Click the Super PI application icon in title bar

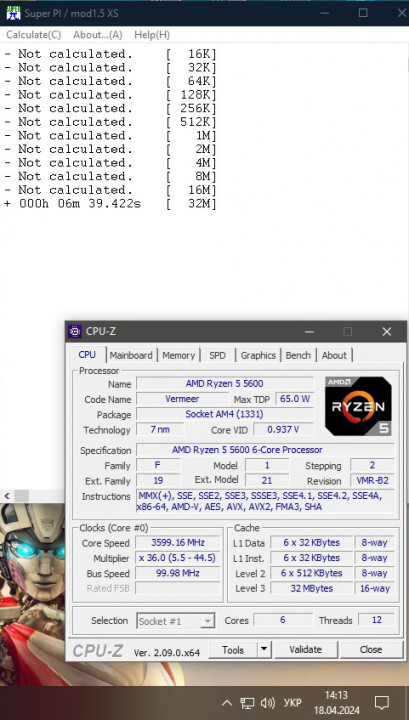click(13, 13)
